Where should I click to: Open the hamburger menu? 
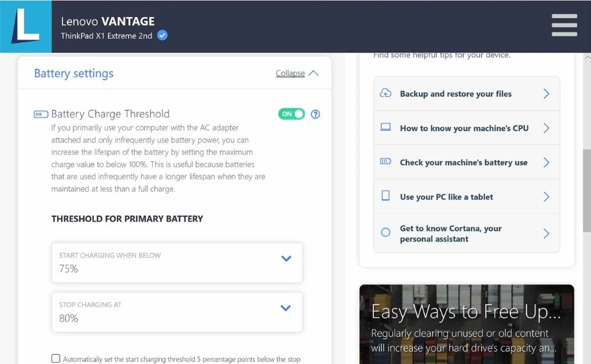pyautogui.click(x=564, y=25)
